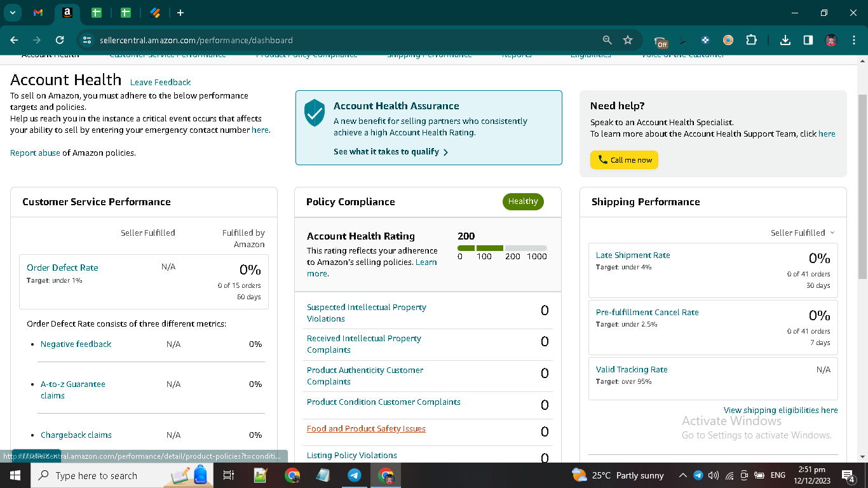This screenshot has width=868, height=488.
Task: Click the page vertical scrollbar thumb
Action: (862, 186)
